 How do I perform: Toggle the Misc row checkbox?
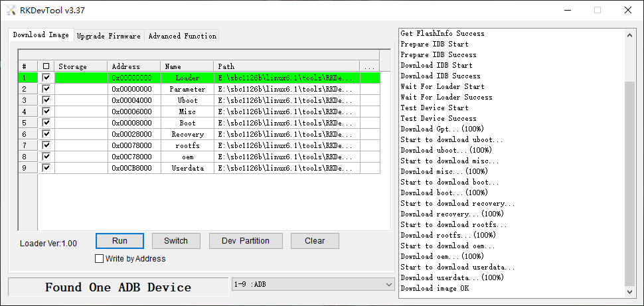(46, 112)
